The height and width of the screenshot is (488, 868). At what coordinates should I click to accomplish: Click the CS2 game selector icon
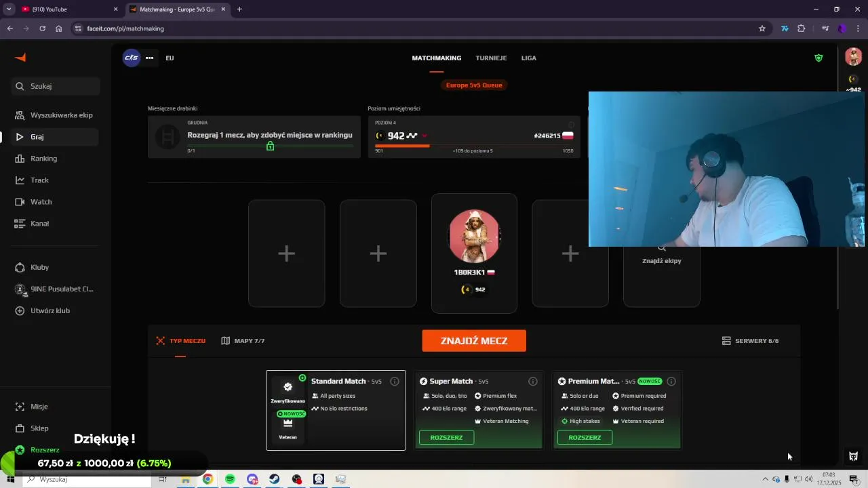132,58
